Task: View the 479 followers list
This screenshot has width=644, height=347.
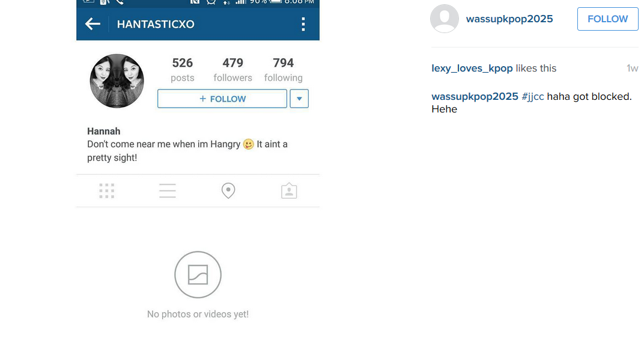Action: [x=233, y=70]
